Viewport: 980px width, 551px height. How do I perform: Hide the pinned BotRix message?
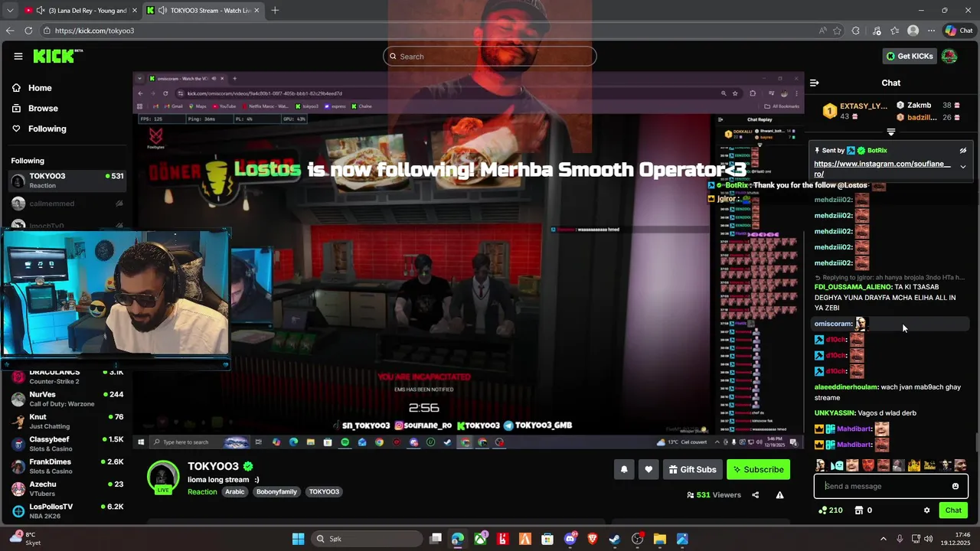tap(963, 151)
